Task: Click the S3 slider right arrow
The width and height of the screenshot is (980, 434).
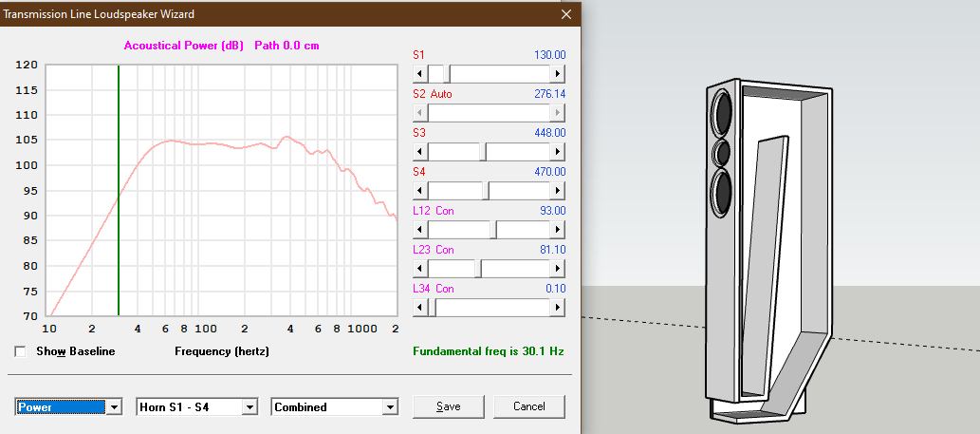Action: pos(558,152)
